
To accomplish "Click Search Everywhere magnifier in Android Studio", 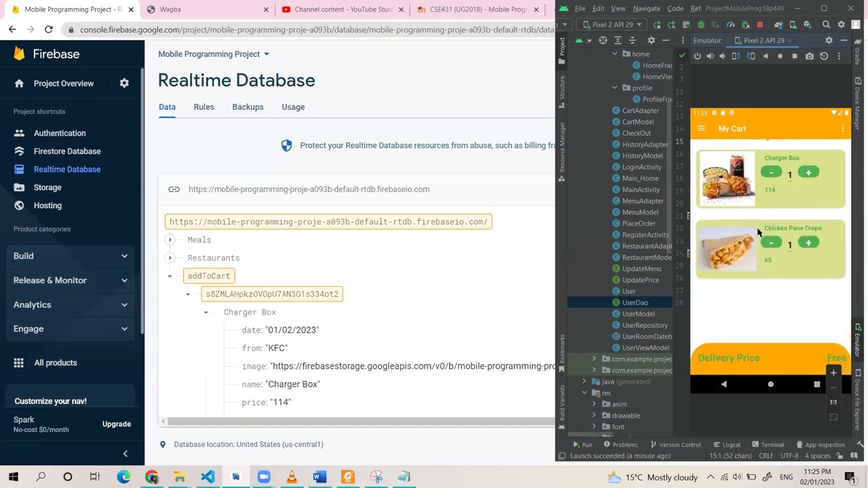I will coord(826,24).
